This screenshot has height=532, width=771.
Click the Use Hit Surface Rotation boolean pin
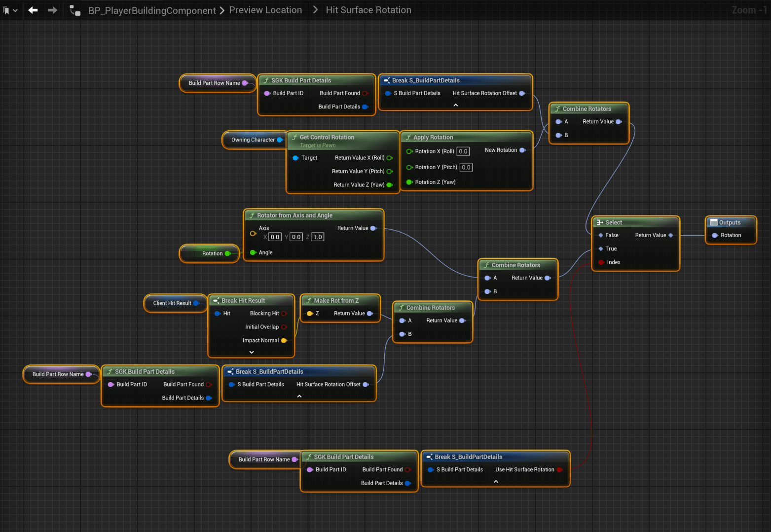(559, 469)
